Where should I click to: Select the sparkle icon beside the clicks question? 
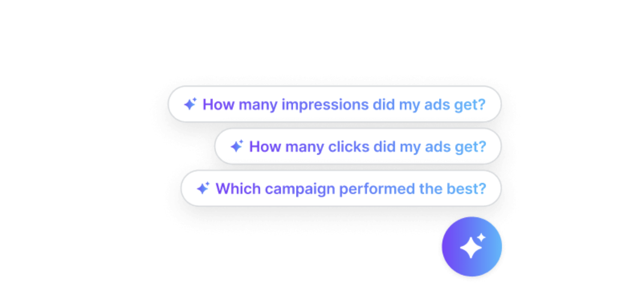(238, 146)
